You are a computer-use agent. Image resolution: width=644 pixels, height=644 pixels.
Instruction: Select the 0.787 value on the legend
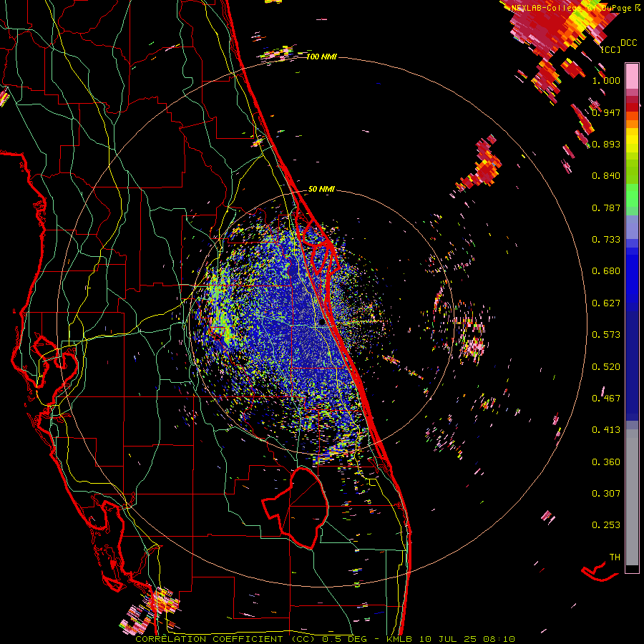606,208
